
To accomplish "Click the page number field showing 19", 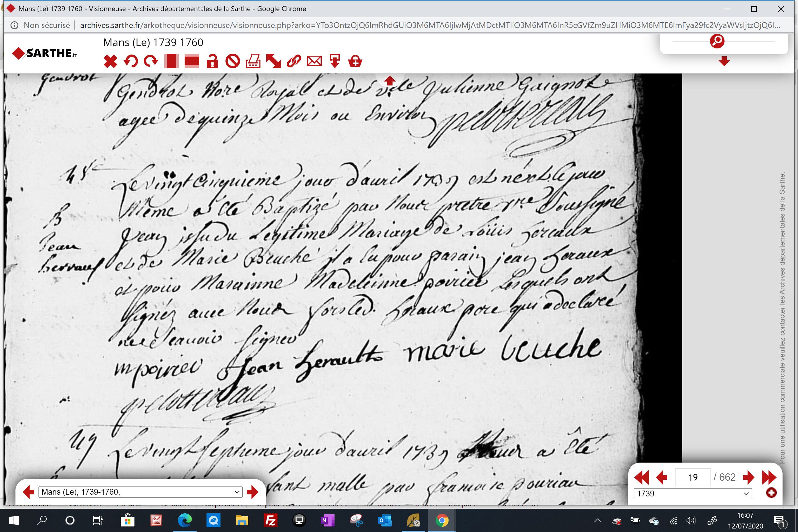I will coord(693,477).
